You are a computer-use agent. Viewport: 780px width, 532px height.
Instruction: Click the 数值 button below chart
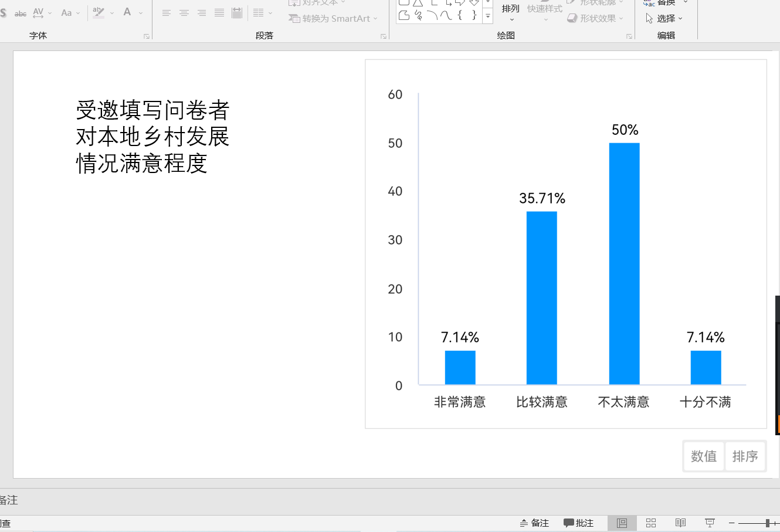pyautogui.click(x=704, y=456)
